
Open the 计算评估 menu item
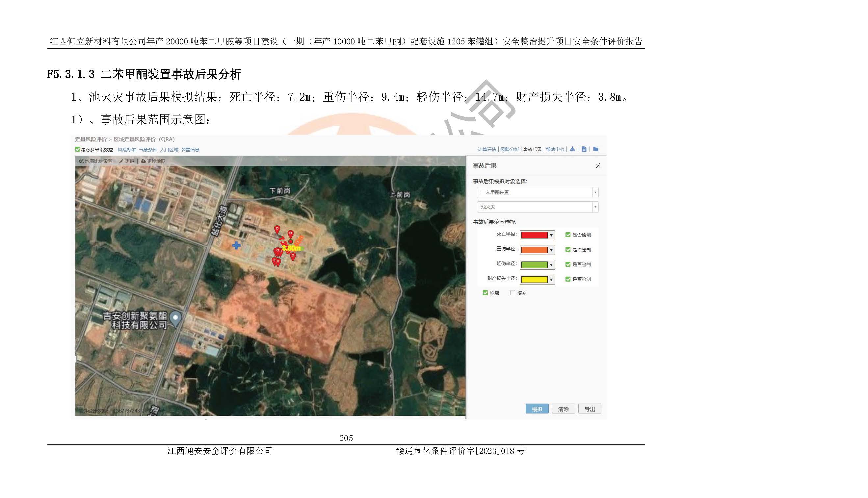click(487, 149)
